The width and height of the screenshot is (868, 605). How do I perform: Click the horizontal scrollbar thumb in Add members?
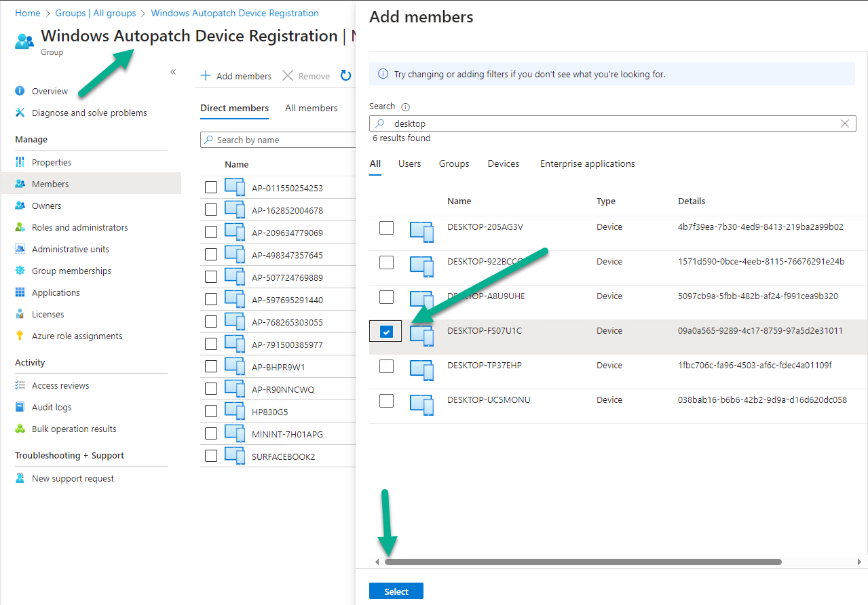(x=583, y=562)
